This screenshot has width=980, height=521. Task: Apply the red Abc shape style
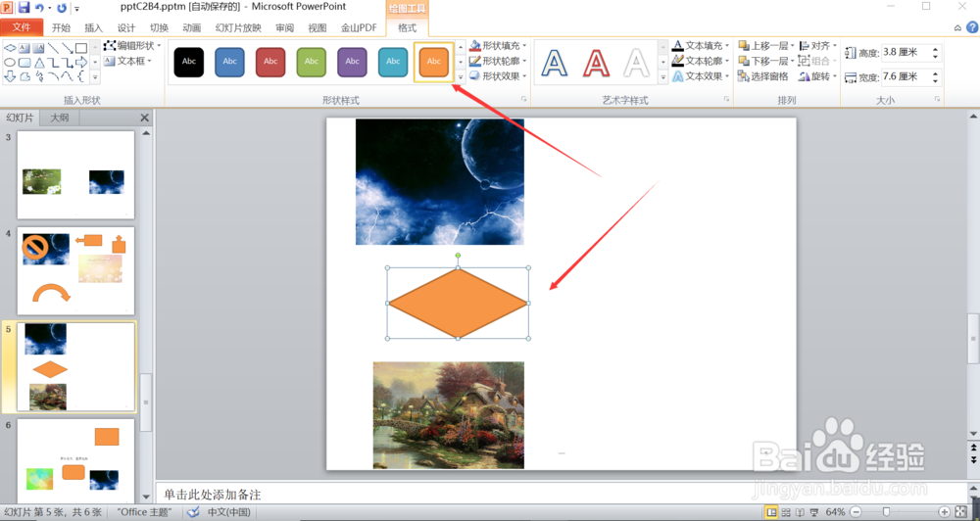pyautogui.click(x=270, y=62)
